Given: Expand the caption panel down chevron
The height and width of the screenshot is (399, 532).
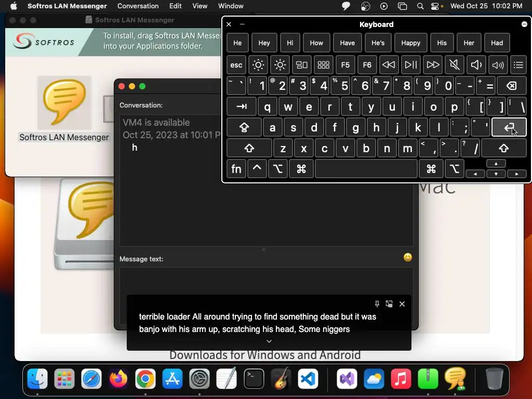Looking at the screenshot, I should (269, 341).
